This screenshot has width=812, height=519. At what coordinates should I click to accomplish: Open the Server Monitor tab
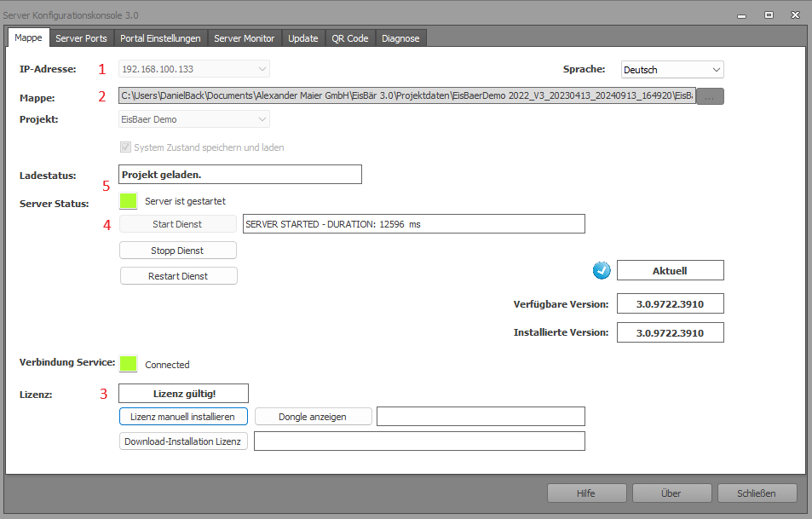pyautogui.click(x=244, y=38)
